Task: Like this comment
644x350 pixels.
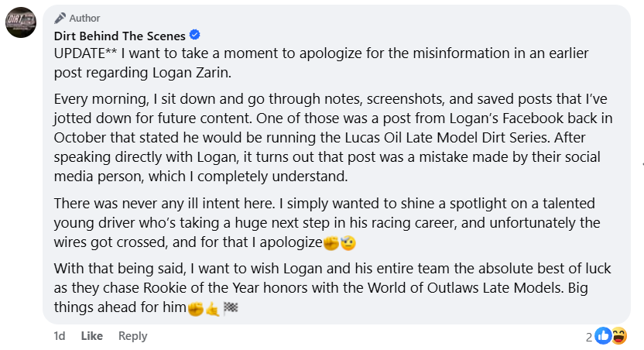Action: click(x=92, y=336)
